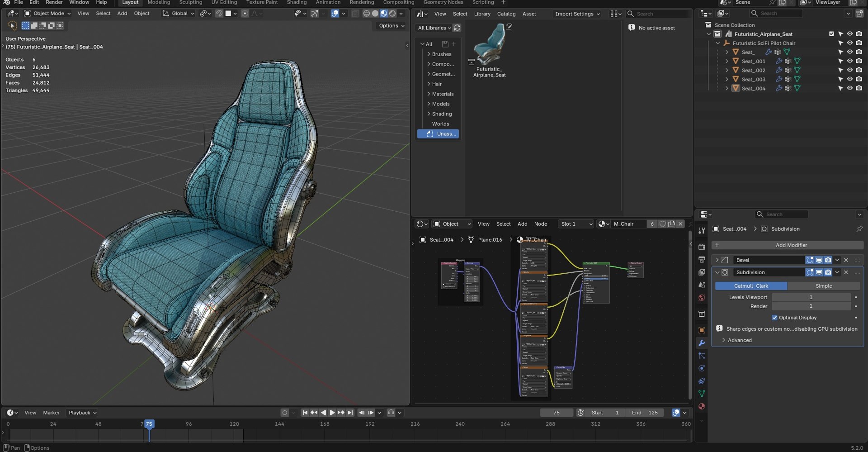Open the Object Mode dropdown
This screenshot has height=452, width=868.
47,14
